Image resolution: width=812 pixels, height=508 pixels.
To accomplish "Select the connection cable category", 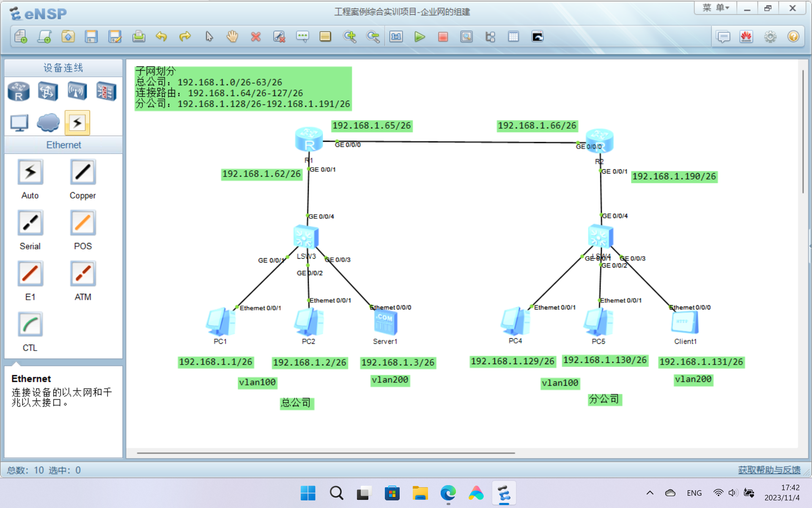I will point(77,123).
